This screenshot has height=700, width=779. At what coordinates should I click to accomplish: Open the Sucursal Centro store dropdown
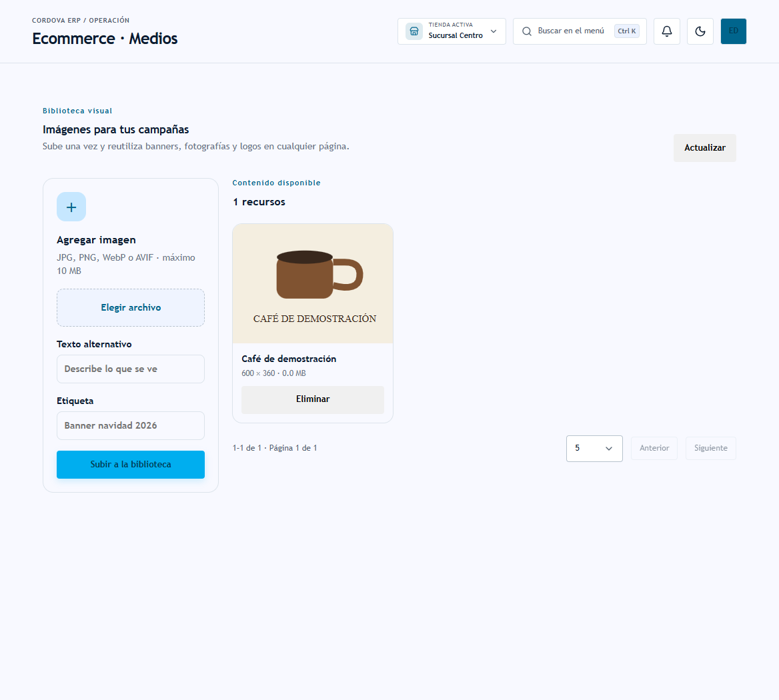(452, 31)
